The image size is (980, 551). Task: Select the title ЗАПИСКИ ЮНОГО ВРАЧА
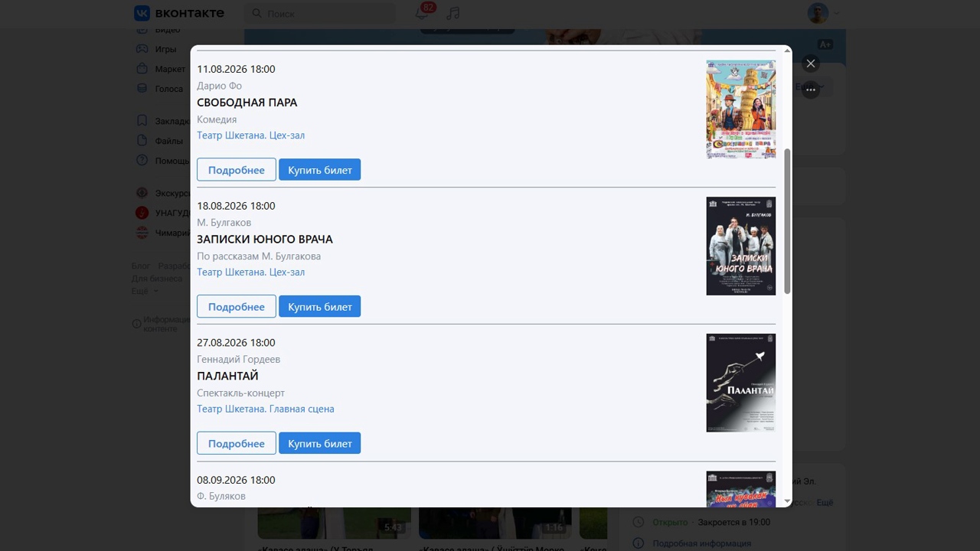(x=265, y=240)
